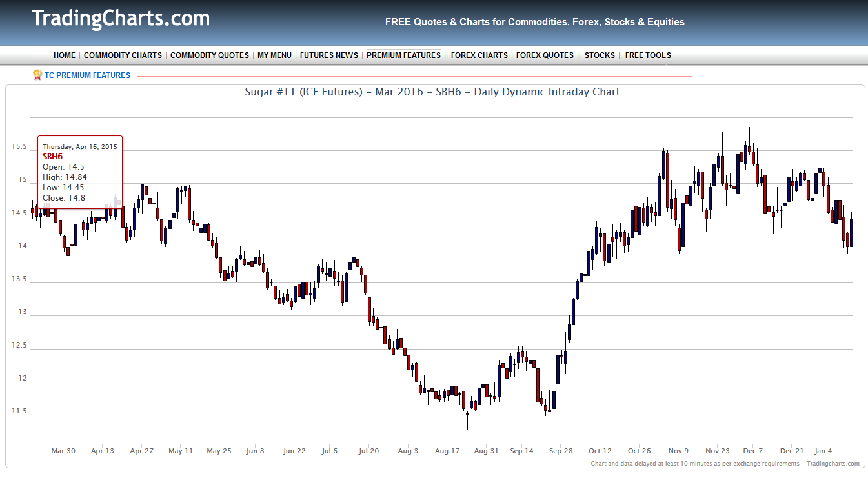
Task: Click the Low: 14.45 tooltip value
Action: [63, 188]
